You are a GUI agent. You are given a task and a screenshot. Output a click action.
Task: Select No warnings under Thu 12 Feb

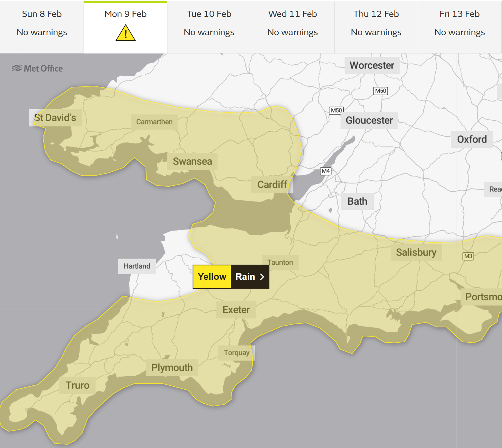pyautogui.click(x=376, y=32)
